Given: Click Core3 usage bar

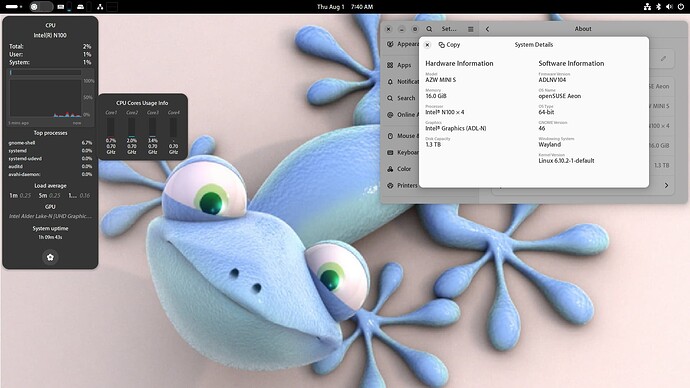Looking at the screenshot, I should click(152, 127).
